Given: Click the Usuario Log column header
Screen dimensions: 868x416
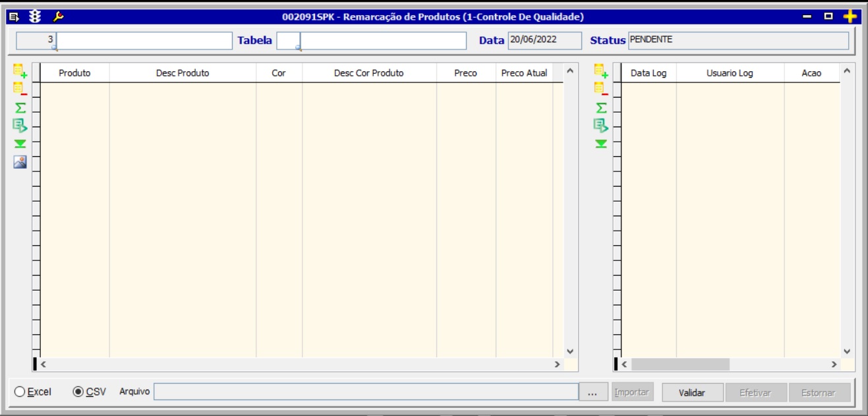Looking at the screenshot, I should [x=730, y=73].
